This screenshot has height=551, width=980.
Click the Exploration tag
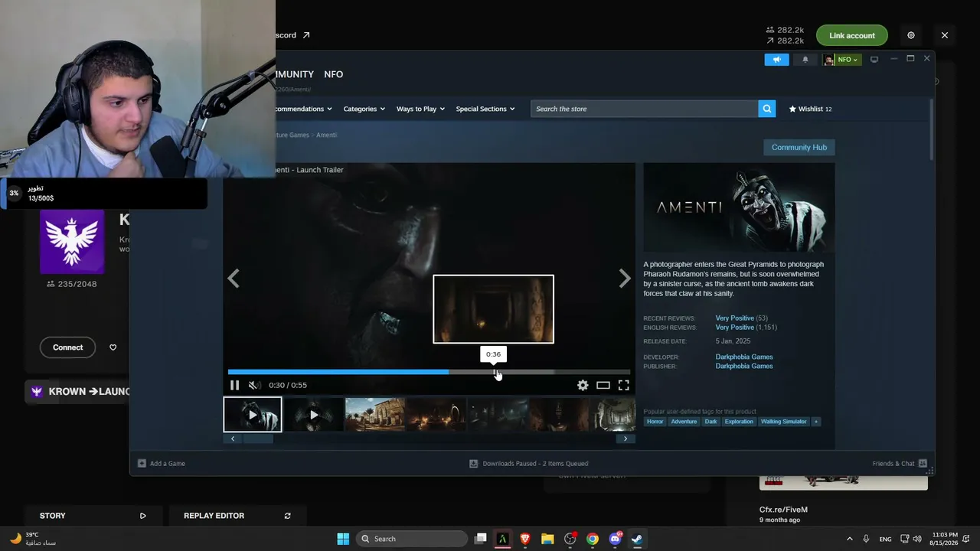pos(739,422)
